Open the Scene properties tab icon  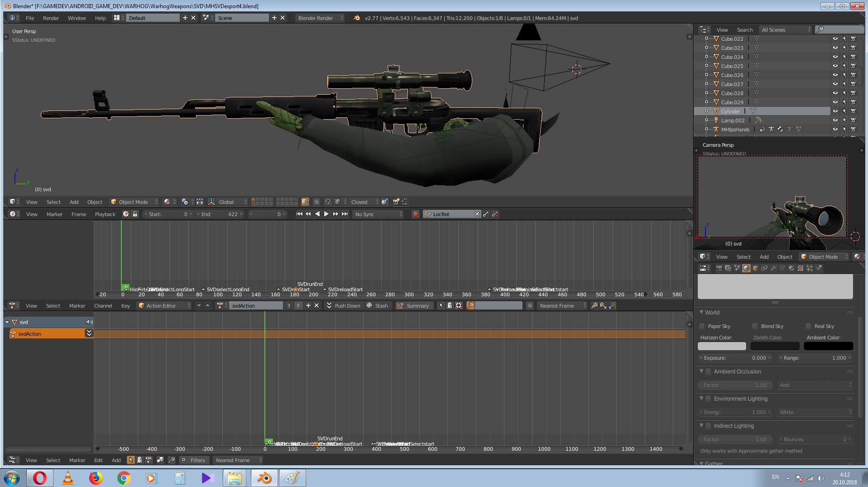737,268
